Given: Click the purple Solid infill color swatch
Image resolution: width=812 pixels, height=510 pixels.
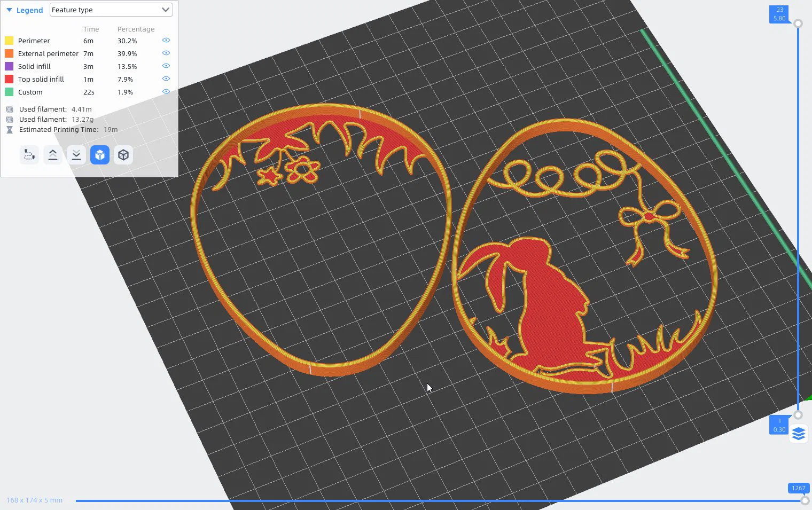Looking at the screenshot, I should pos(9,66).
